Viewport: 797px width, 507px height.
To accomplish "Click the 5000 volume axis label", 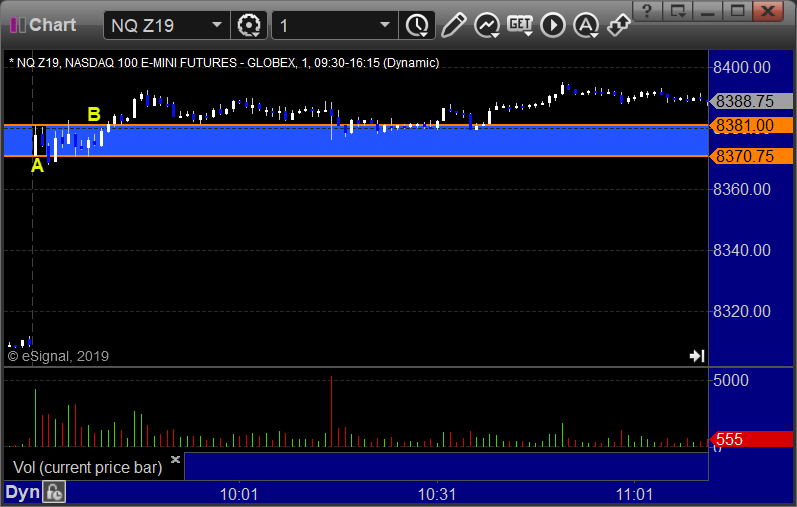I will pos(730,380).
